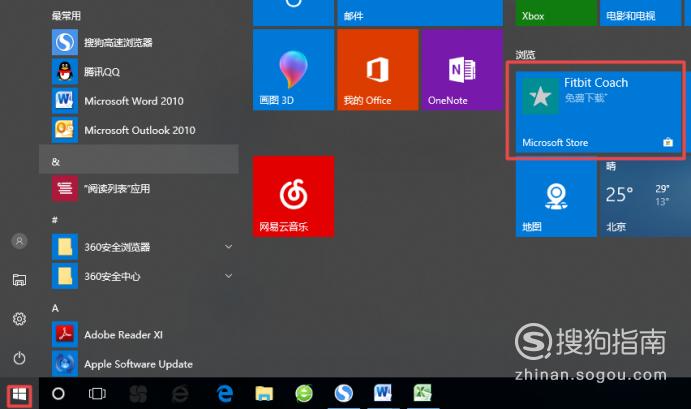Click the 最常用 section heading
The width and height of the screenshot is (691, 409).
[66, 16]
